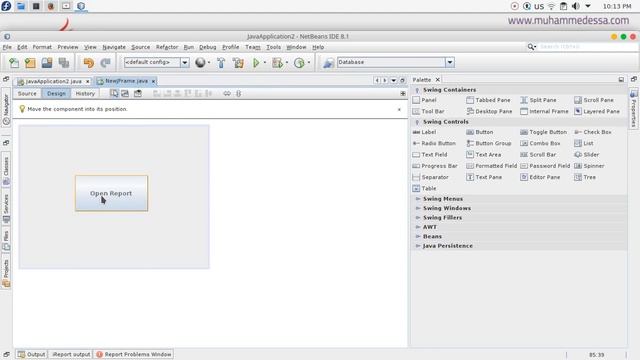Viewport: 640px width, 360px height.
Task: Click the system volume icon
Action: tap(576, 6)
